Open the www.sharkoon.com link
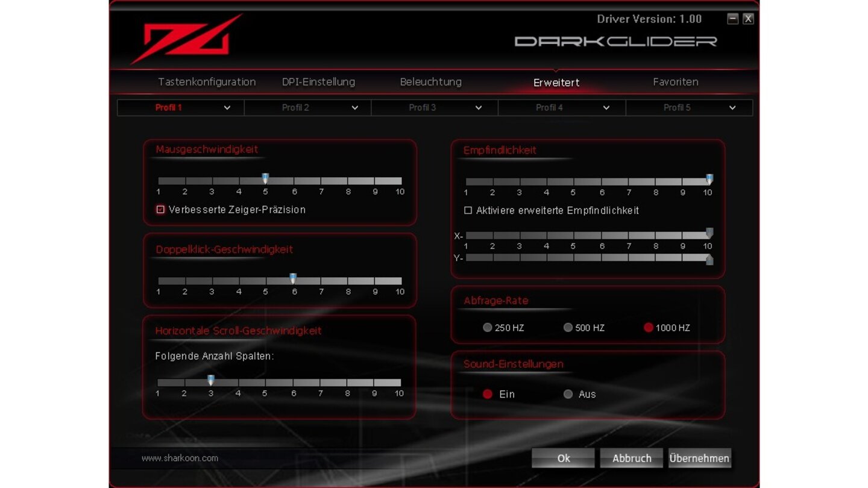The image size is (868, 488). pyautogui.click(x=180, y=458)
